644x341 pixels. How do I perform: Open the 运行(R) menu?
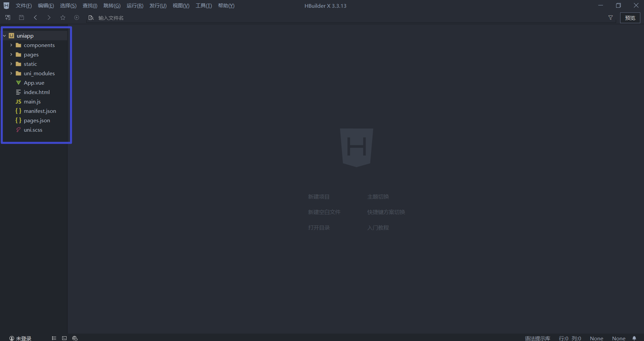(135, 6)
